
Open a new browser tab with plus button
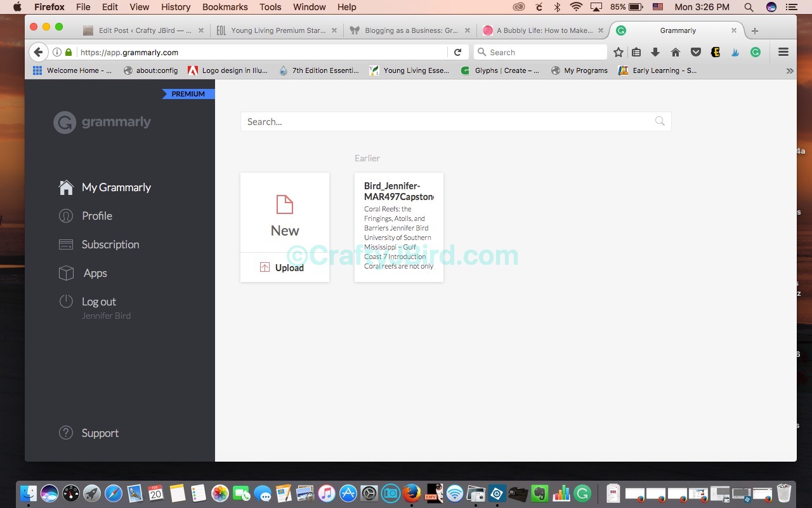pos(755,30)
